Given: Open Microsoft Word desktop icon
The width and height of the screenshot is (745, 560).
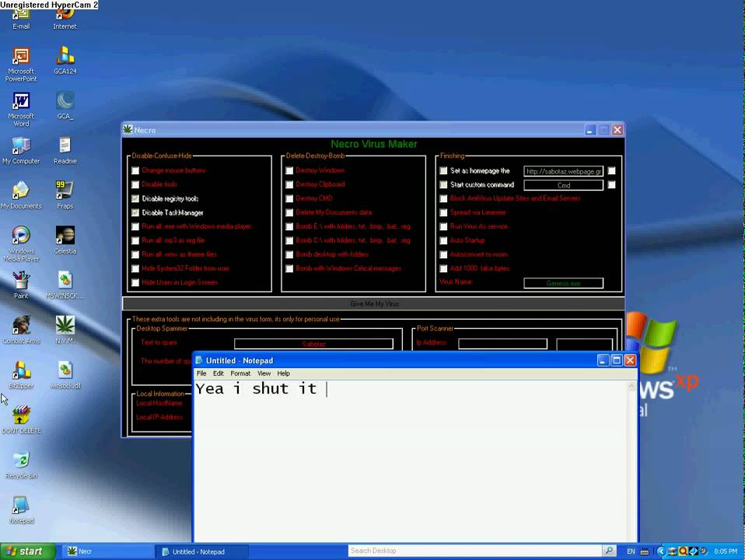Looking at the screenshot, I should 21,110.
